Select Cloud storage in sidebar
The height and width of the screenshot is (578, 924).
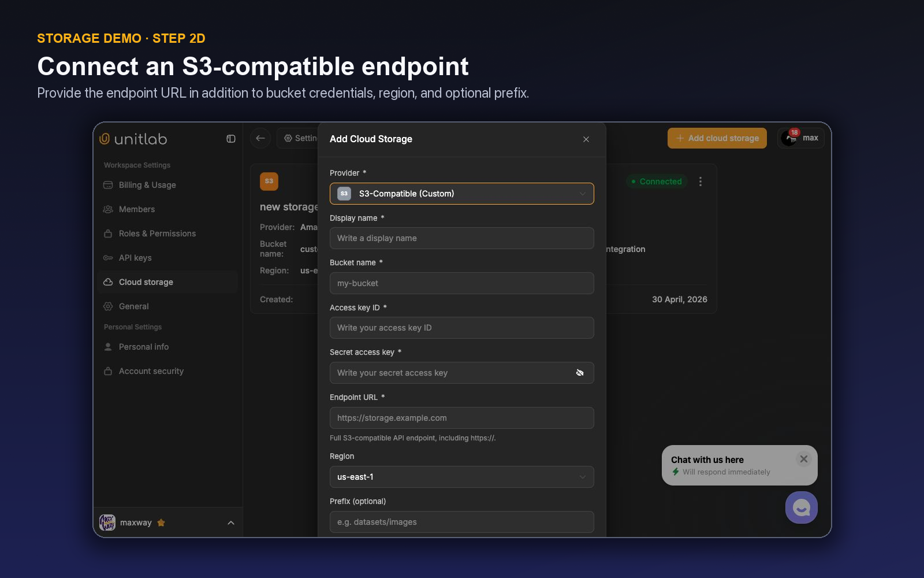pos(167,282)
